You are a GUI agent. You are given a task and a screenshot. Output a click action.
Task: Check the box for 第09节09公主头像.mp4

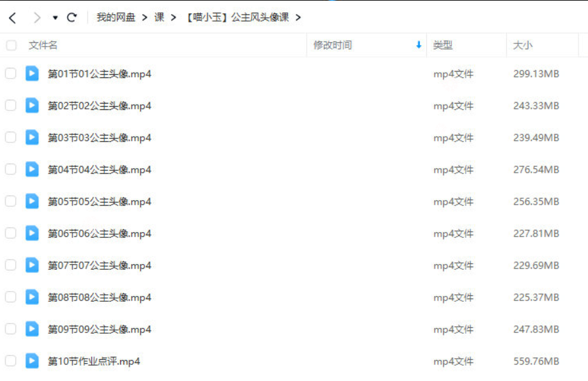10,329
